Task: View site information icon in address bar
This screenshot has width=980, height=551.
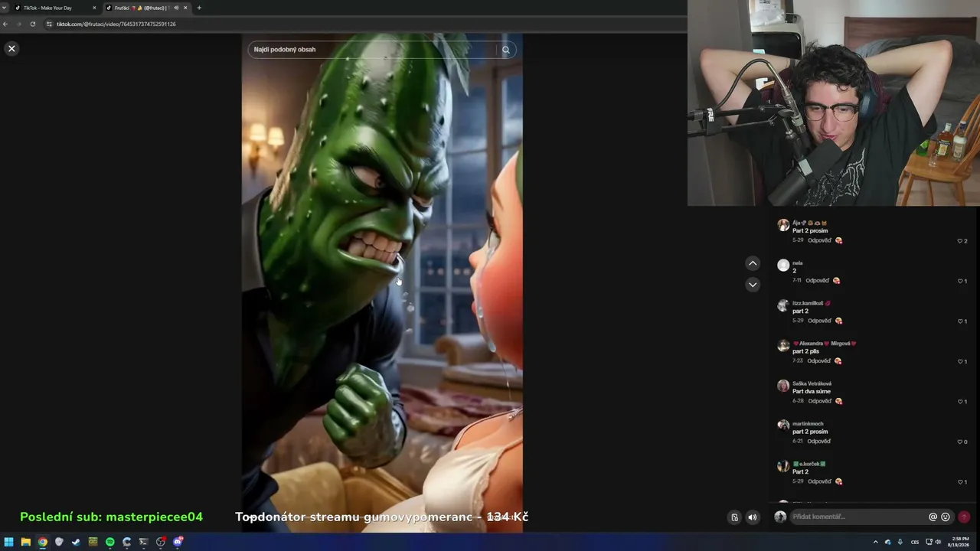Action: click(49, 24)
